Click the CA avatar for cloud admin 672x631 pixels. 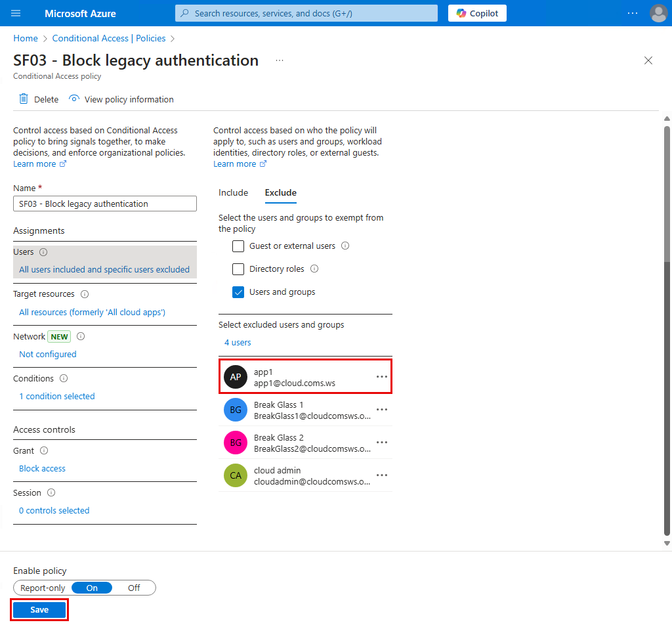point(236,475)
